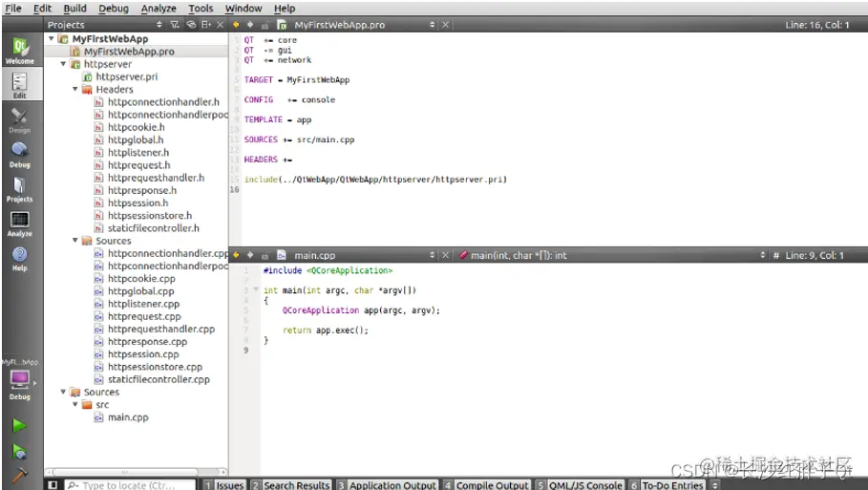The height and width of the screenshot is (490, 868).
Task: Open the Tools menu
Action: pyautogui.click(x=201, y=9)
